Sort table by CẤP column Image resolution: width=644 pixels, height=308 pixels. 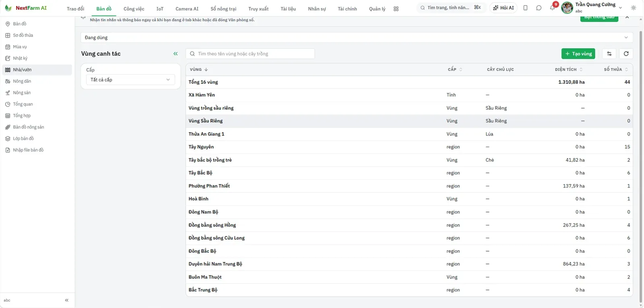point(455,69)
